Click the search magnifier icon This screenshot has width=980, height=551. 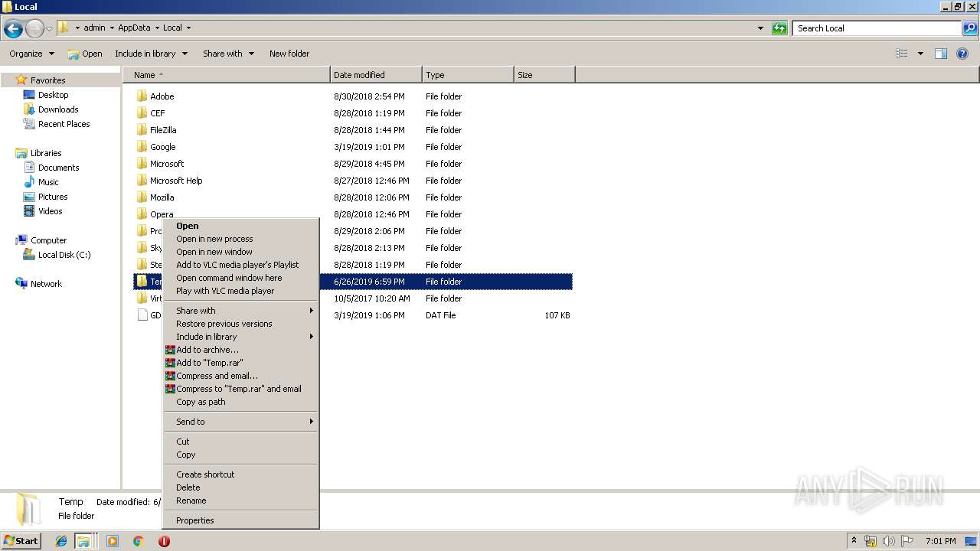tap(970, 28)
